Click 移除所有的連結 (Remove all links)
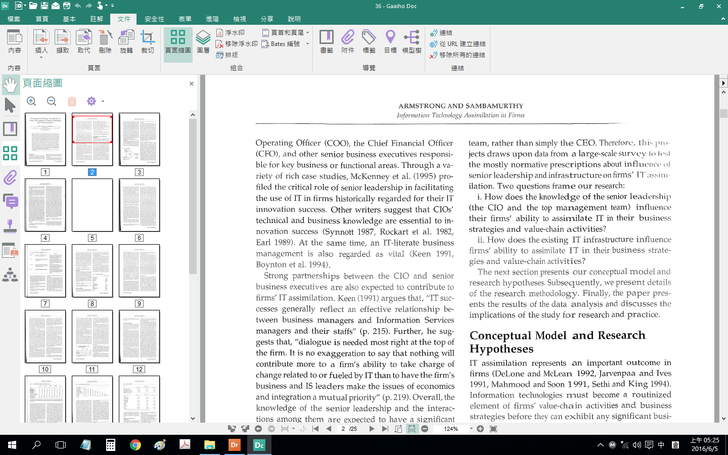The width and height of the screenshot is (728, 455). (462, 55)
